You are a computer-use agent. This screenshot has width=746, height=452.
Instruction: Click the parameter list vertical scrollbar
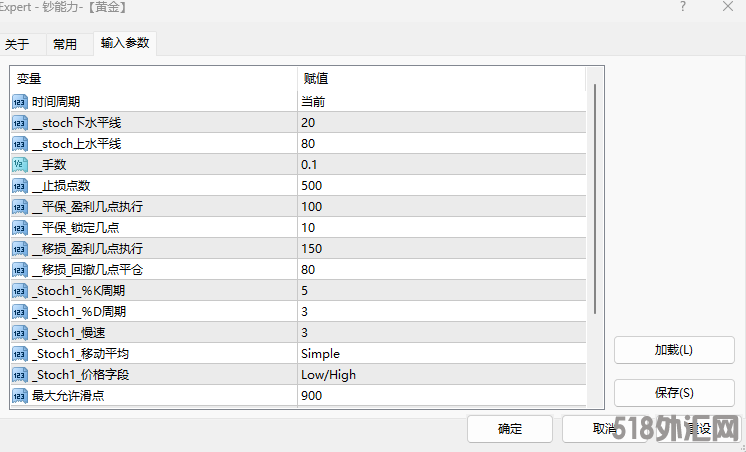[x=597, y=200]
